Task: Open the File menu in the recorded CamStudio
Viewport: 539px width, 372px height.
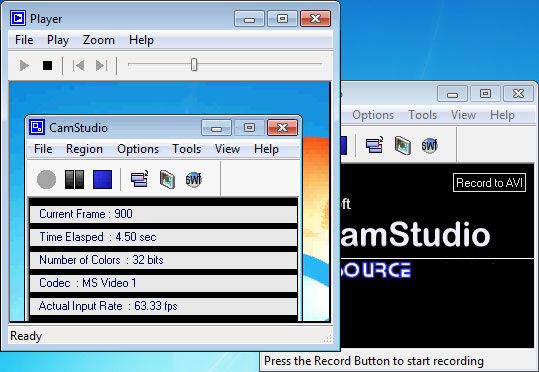Action: [43, 149]
